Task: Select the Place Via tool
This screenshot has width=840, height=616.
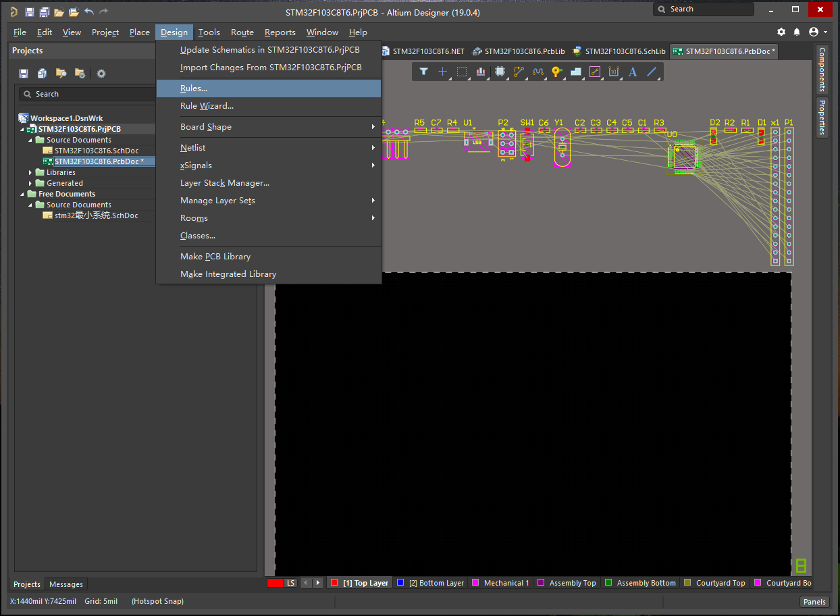Action: point(556,72)
